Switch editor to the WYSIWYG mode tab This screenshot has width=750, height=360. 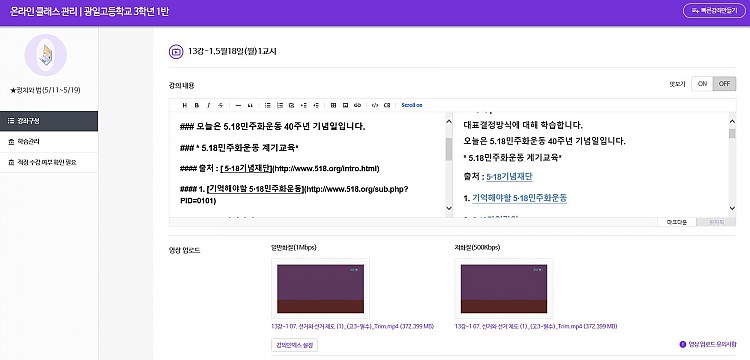click(x=716, y=222)
